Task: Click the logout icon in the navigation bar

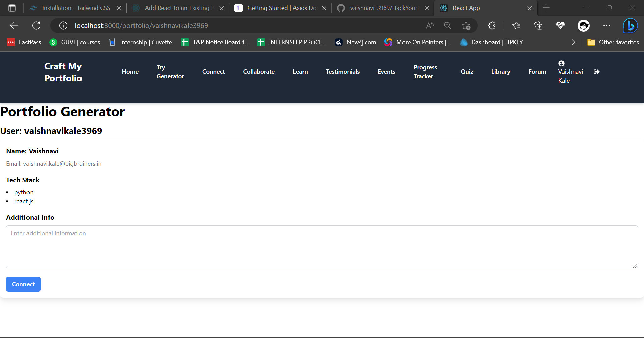Action: click(x=597, y=71)
